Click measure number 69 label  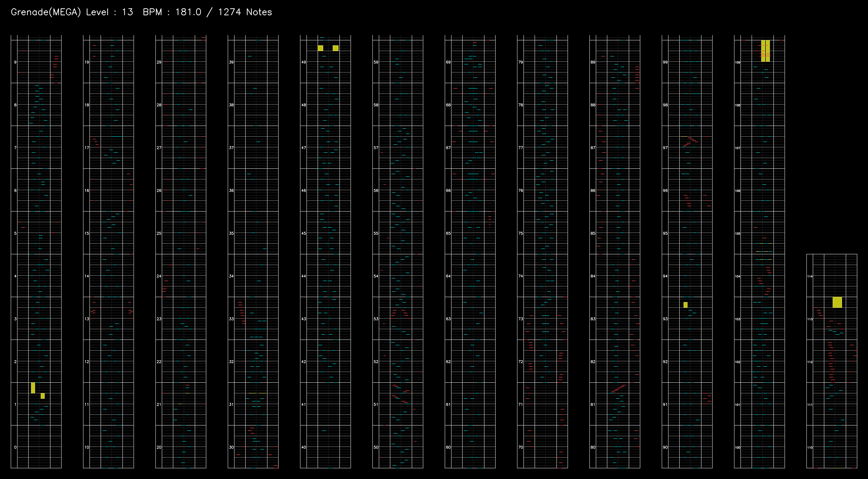pos(449,62)
